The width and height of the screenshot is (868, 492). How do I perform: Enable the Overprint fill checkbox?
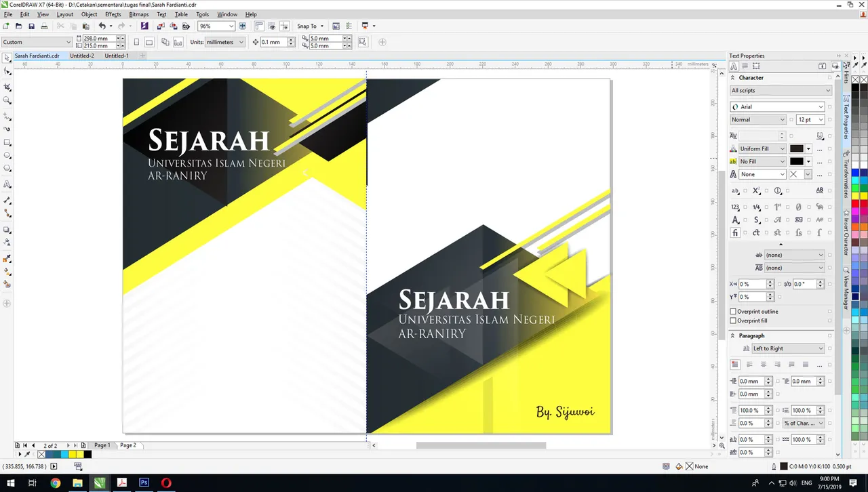click(x=733, y=321)
